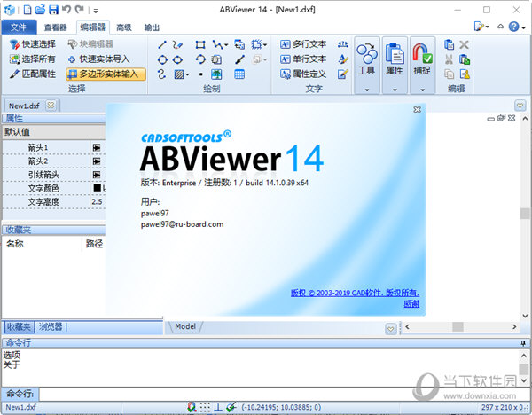Click the 感谢 thanks link
This screenshot has height=415, width=532.
pos(411,303)
